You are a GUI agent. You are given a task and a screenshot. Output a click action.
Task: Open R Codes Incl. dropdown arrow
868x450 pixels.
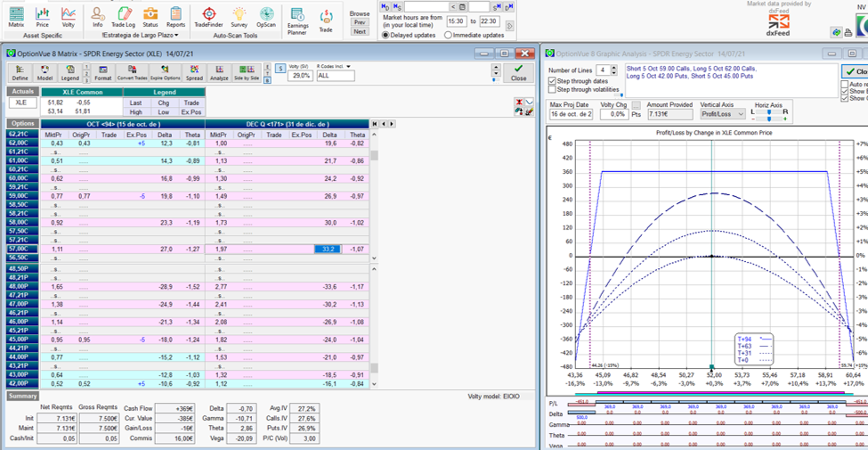pyautogui.click(x=349, y=67)
